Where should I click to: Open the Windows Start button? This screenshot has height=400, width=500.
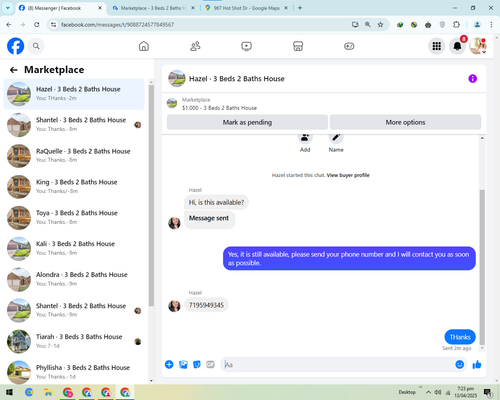9,392
